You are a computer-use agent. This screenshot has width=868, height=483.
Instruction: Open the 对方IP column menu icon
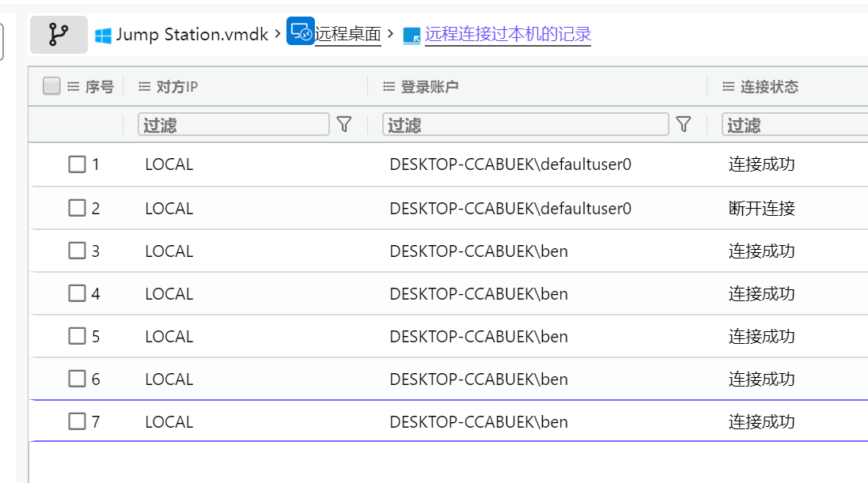pyautogui.click(x=145, y=86)
